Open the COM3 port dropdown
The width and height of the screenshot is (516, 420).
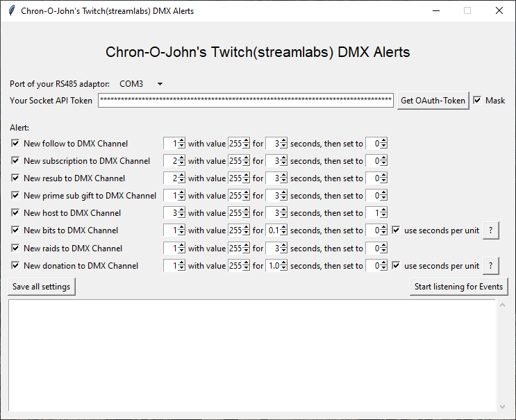pyautogui.click(x=141, y=84)
